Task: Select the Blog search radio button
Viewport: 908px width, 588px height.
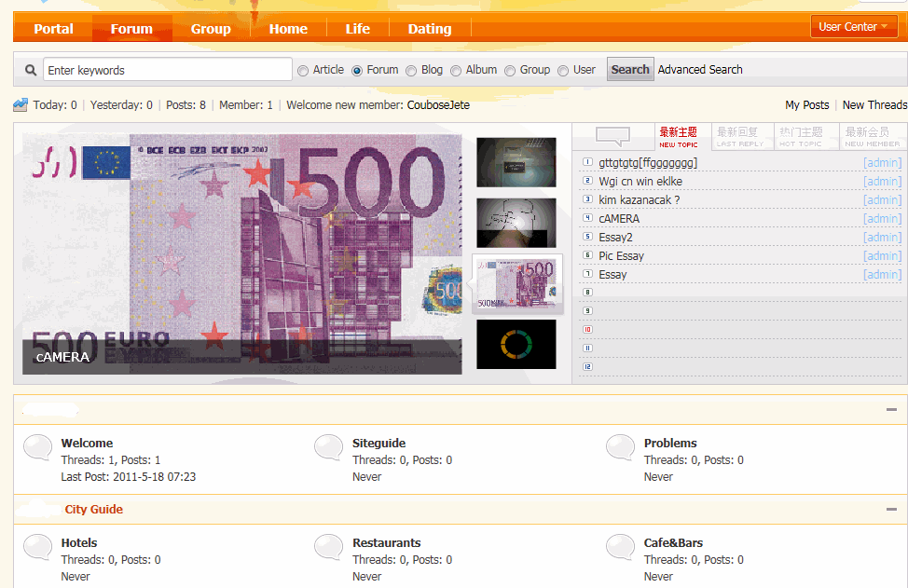Action: (411, 71)
